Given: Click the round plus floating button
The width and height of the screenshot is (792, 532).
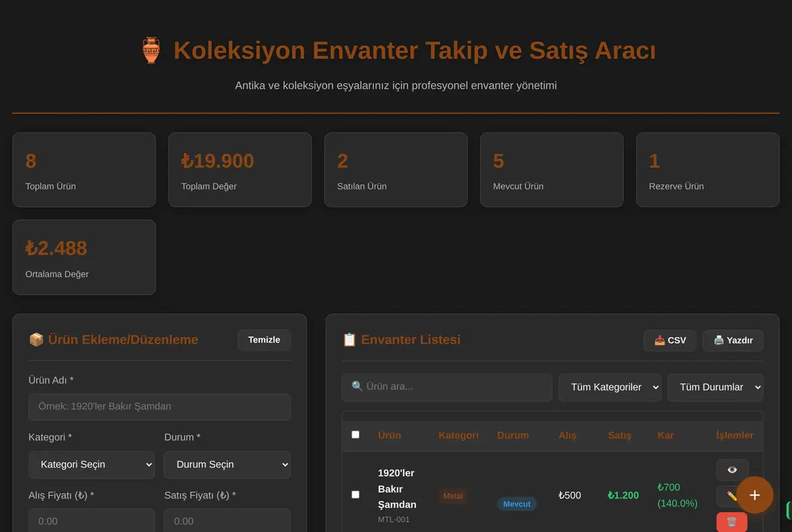Looking at the screenshot, I should (754, 495).
